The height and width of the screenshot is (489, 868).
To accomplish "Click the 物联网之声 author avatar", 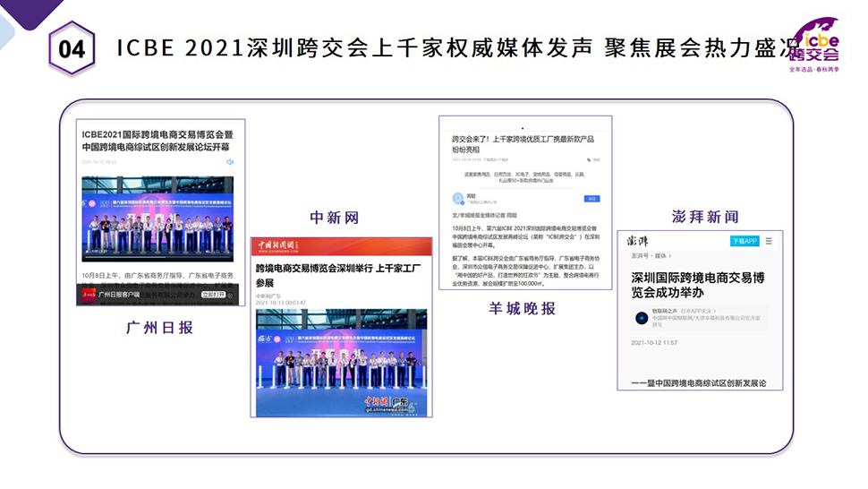I will coord(641,318).
